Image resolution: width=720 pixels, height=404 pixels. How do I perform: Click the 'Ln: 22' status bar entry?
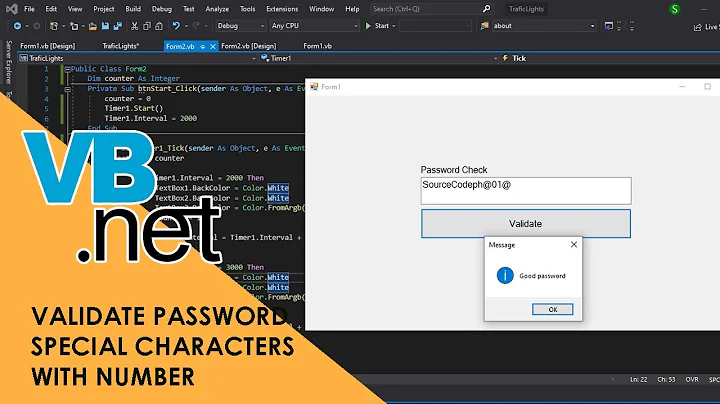(638, 380)
